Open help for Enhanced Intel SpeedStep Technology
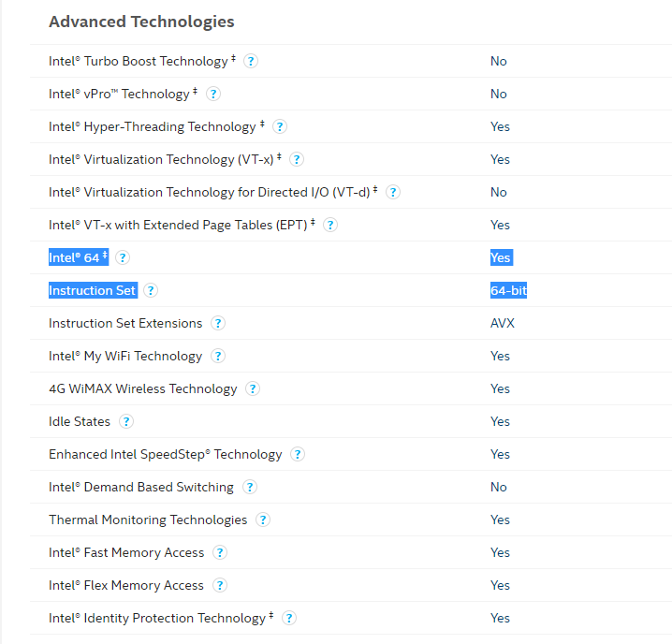Image resolution: width=672 pixels, height=644 pixels. (298, 454)
